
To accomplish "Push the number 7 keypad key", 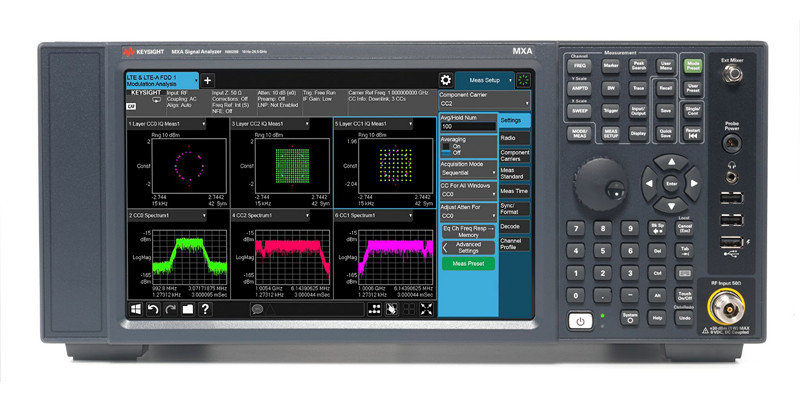I will (x=576, y=228).
